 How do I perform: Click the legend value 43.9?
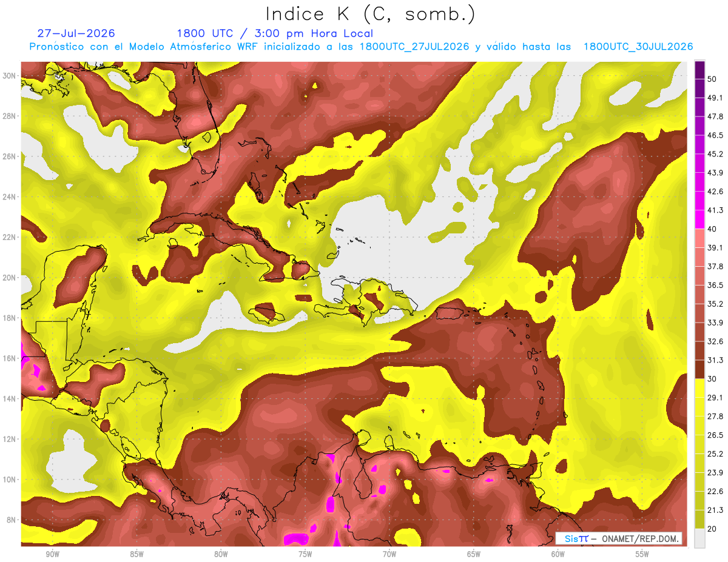point(715,173)
